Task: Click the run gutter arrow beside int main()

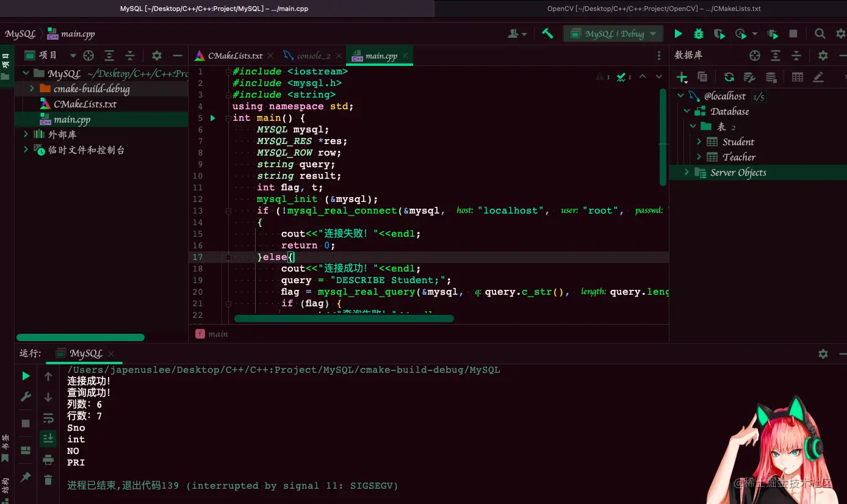Action: pyautogui.click(x=212, y=118)
